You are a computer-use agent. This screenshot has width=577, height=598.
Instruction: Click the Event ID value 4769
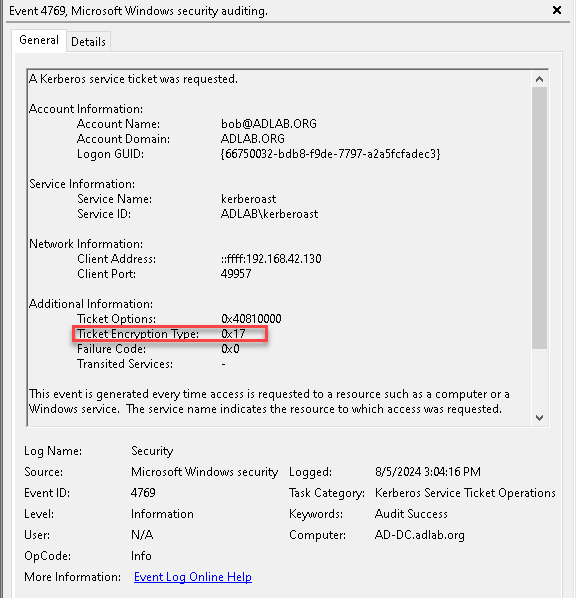(x=143, y=492)
